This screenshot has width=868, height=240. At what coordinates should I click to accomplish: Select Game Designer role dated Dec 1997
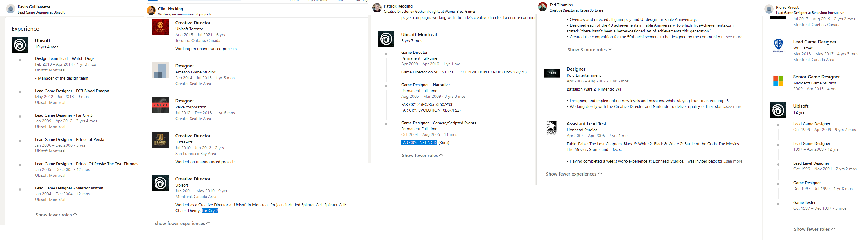807,183
